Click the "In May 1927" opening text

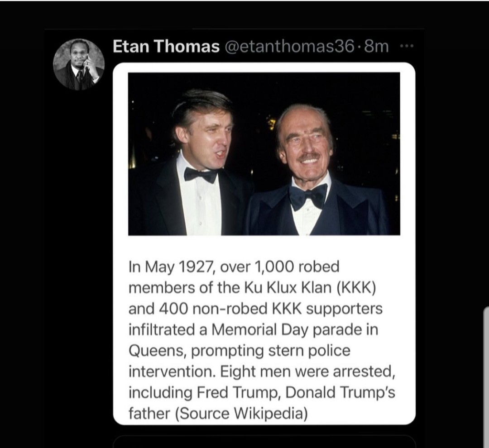[172, 267]
